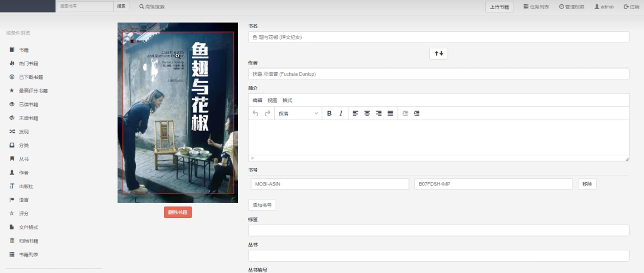Screen dimensions: 644x273
Task: Toggle bold formatting in editor
Action: (x=329, y=114)
